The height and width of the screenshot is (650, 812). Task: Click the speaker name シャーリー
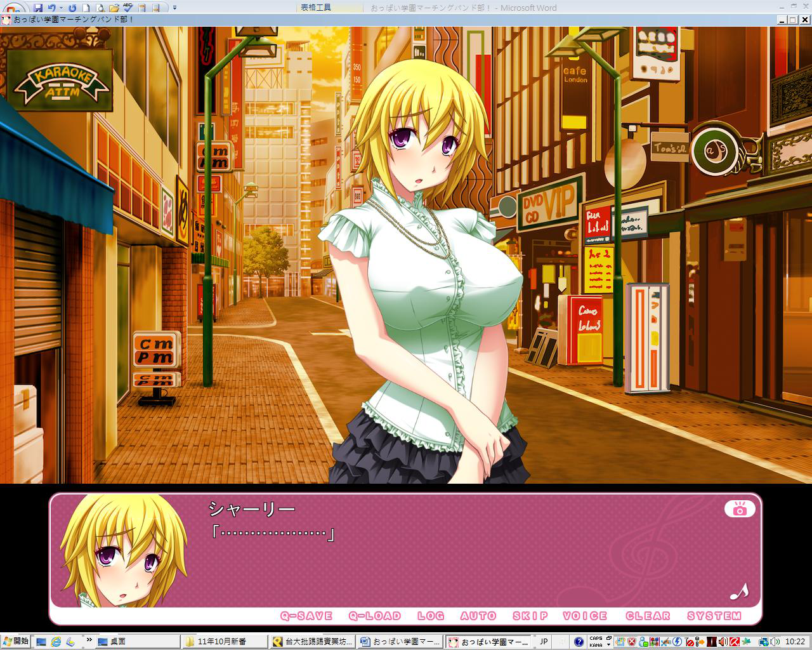252,509
